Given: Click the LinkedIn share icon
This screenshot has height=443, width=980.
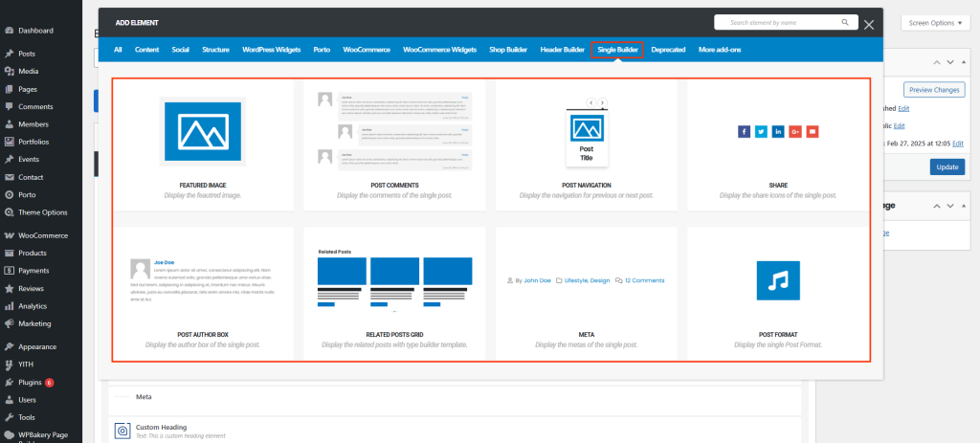Looking at the screenshot, I should click(x=778, y=131).
